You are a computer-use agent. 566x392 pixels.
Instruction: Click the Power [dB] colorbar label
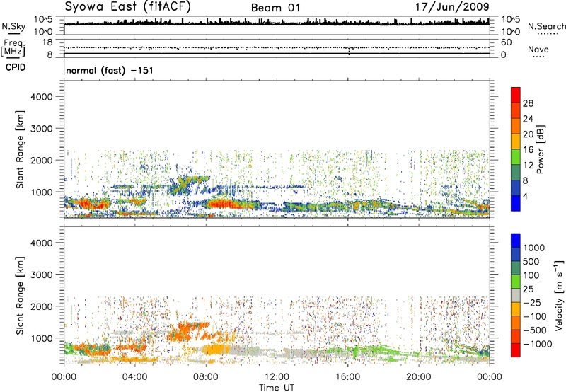[541, 149]
